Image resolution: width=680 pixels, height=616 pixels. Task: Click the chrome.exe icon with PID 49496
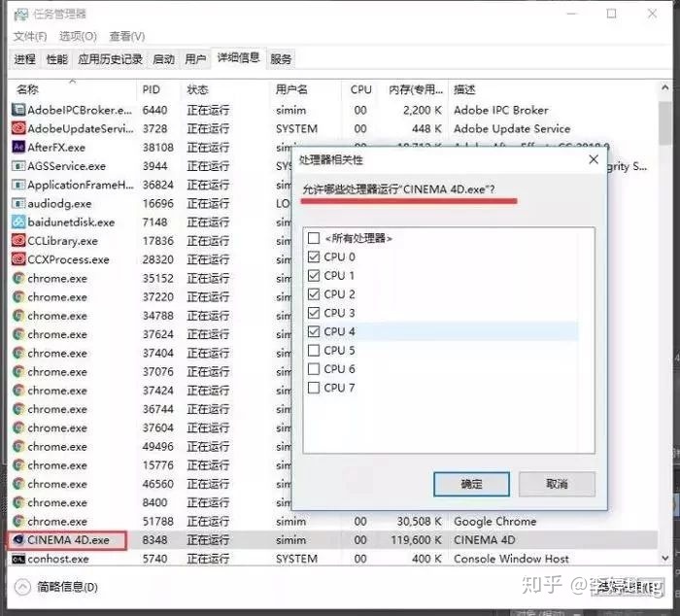pyautogui.click(x=18, y=446)
